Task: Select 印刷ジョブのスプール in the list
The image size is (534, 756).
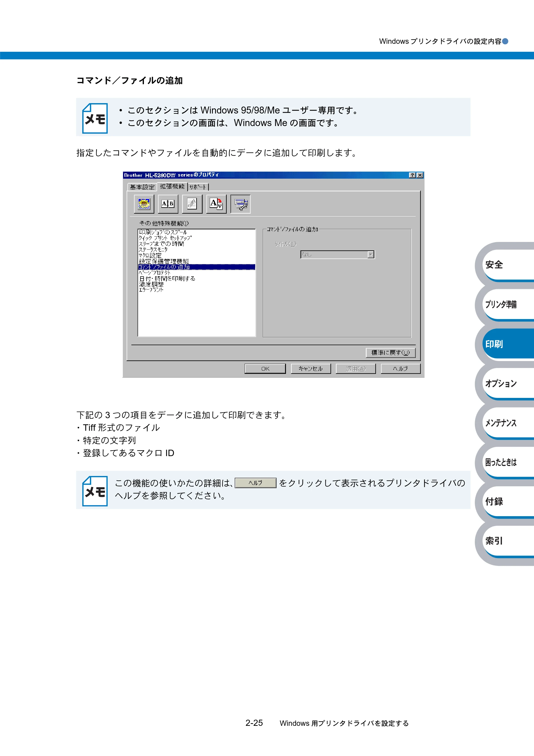Action: click(197, 232)
